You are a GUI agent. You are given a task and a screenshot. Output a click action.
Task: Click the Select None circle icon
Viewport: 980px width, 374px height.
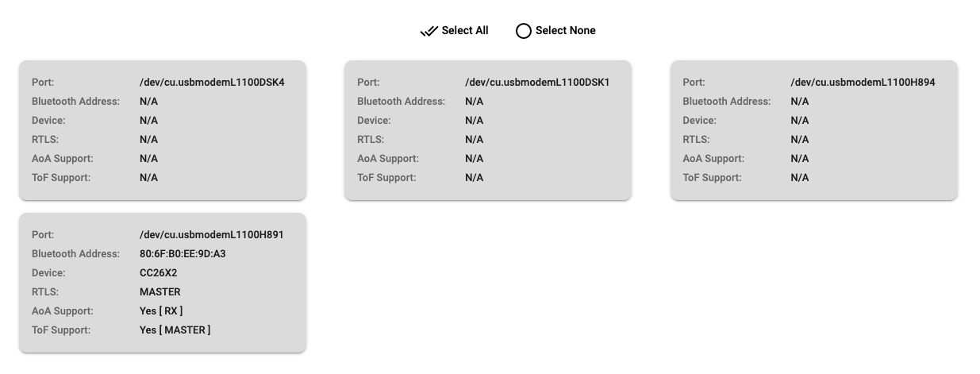(524, 31)
